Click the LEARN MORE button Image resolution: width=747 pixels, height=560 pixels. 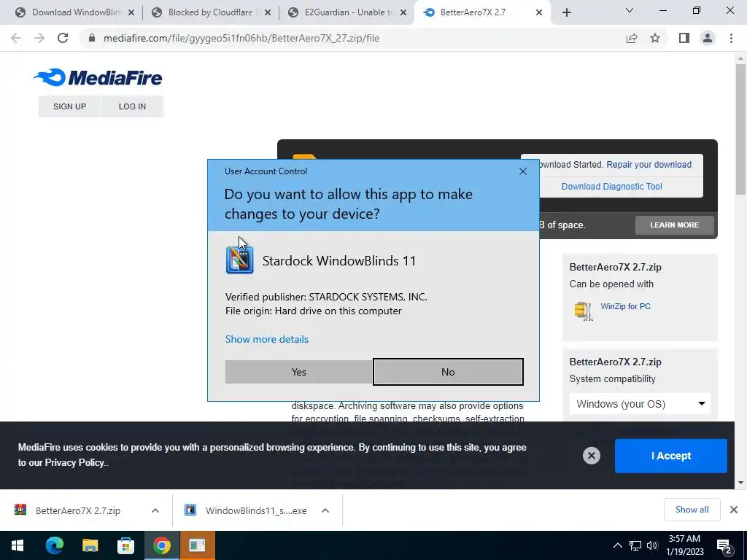pos(675,225)
